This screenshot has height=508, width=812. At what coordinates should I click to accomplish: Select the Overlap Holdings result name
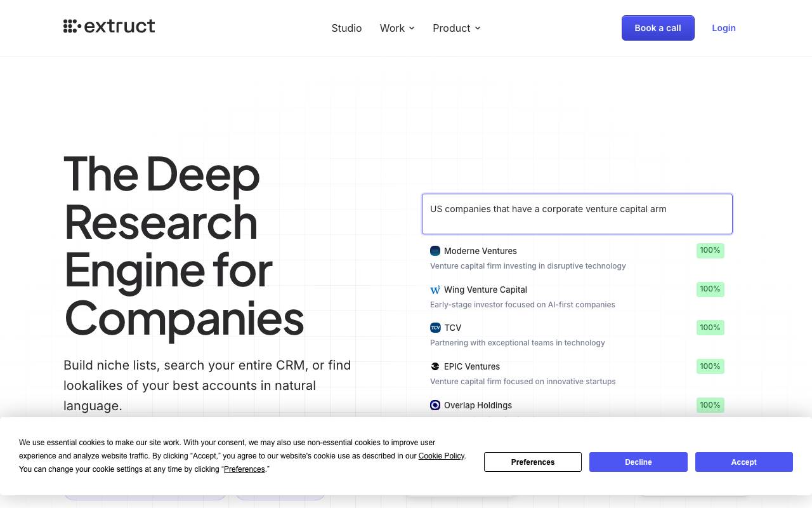[478, 405]
